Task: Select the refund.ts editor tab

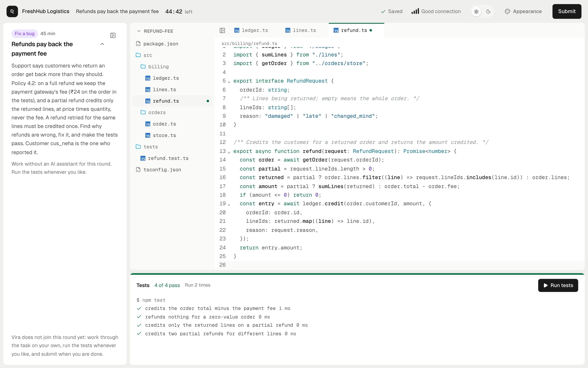Action: pos(356,30)
